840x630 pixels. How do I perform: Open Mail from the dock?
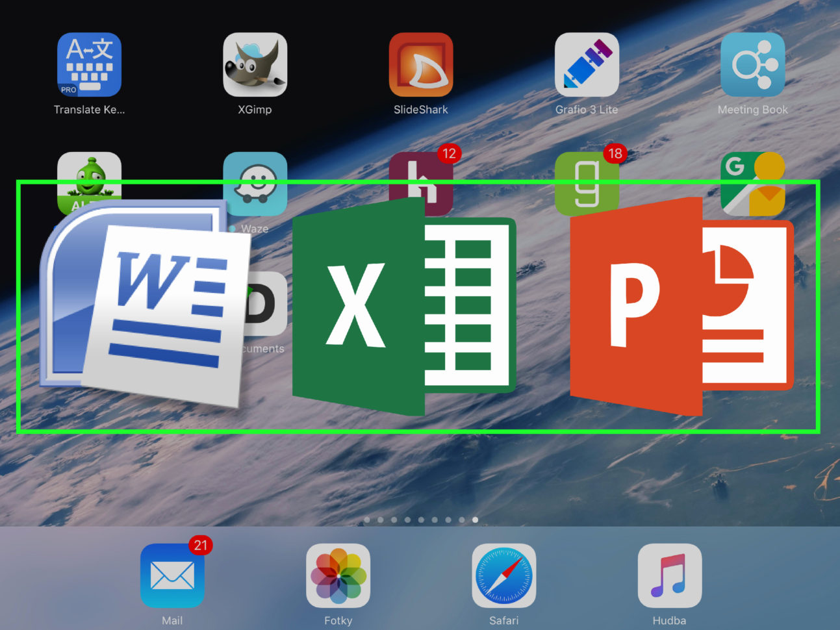(x=172, y=576)
